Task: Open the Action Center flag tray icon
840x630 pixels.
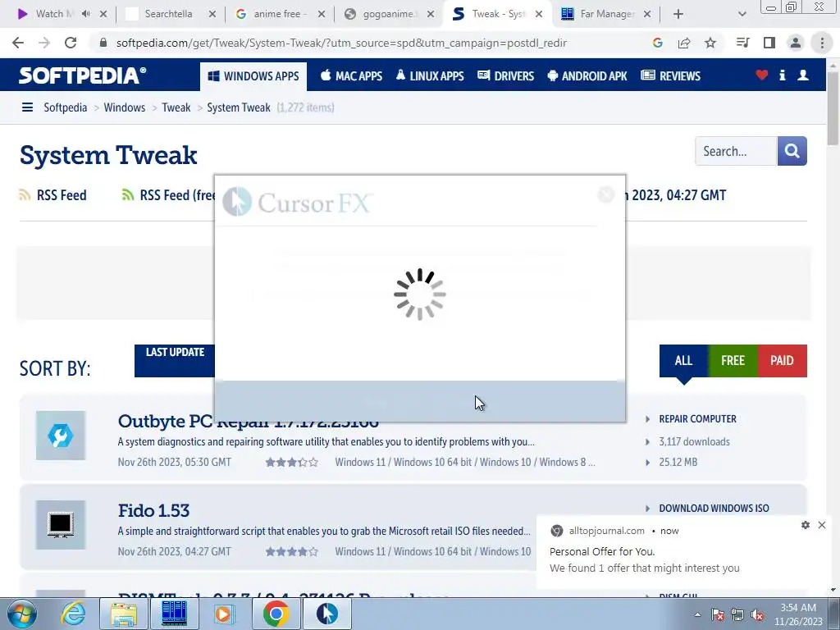Action: [x=718, y=615]
